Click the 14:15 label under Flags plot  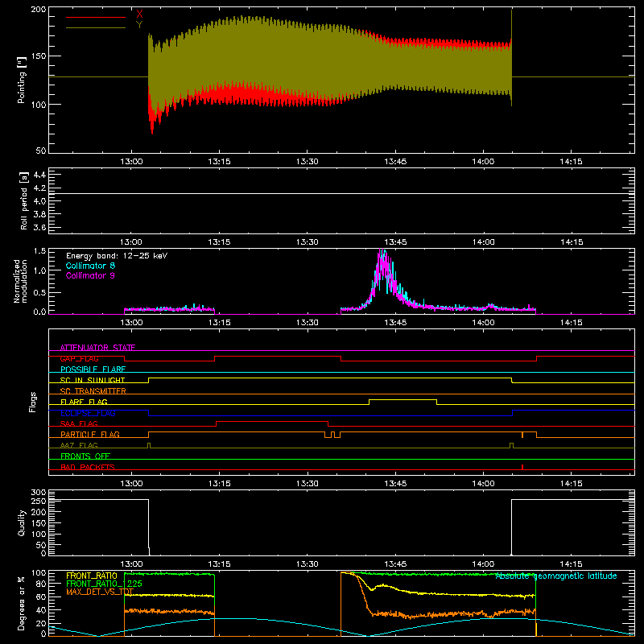click(571, 484)
